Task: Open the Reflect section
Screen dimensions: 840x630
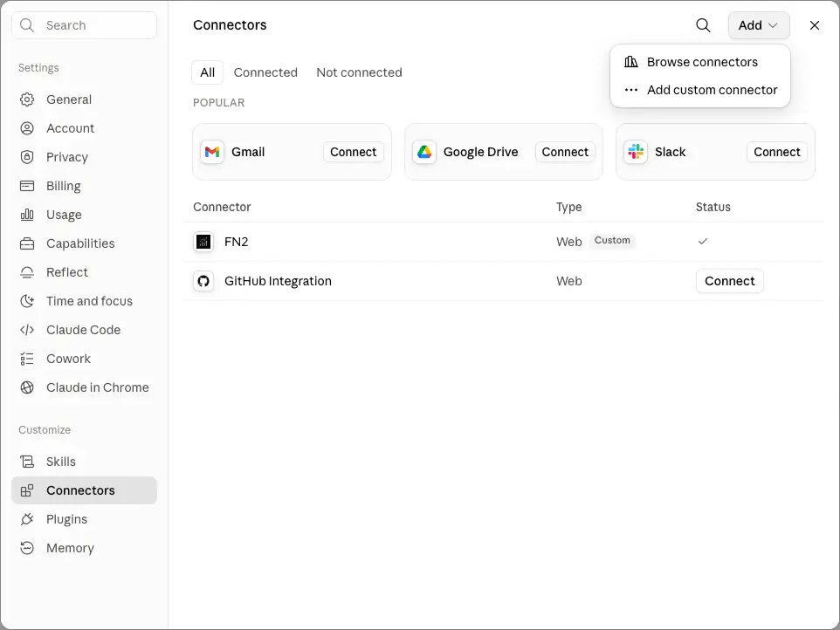Action: coord(84,272)
